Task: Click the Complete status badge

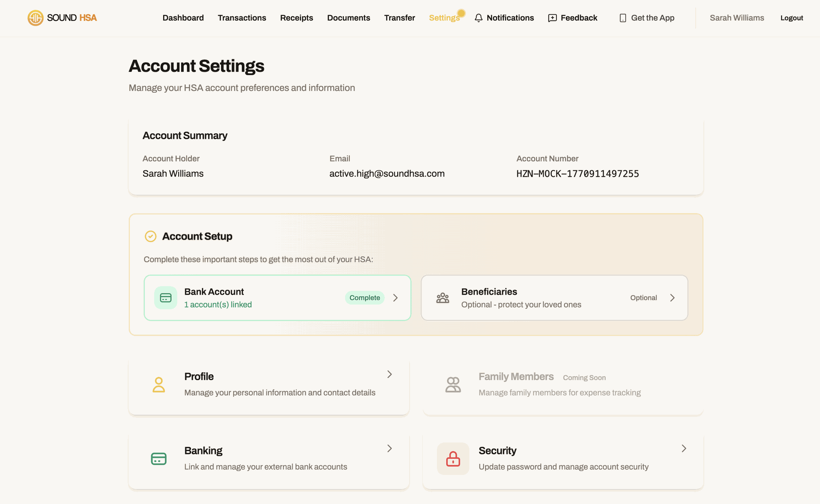Action: [364, 298]
